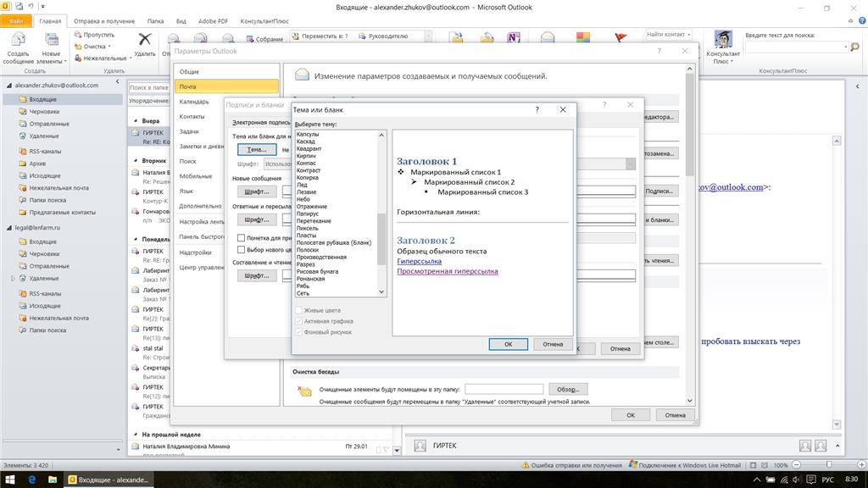The image size is (868, 488).
Task: Switch to the Отправка и получение tab
Action: 104,21
